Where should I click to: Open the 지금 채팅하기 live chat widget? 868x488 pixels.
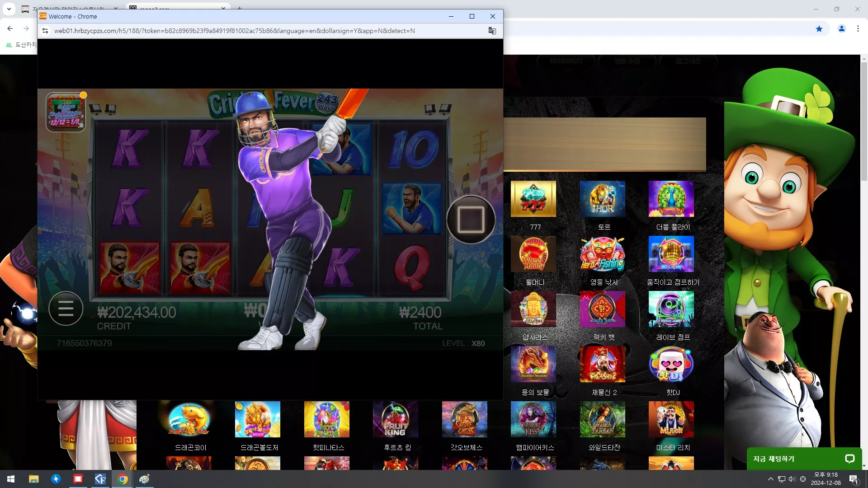coord(804,459)
